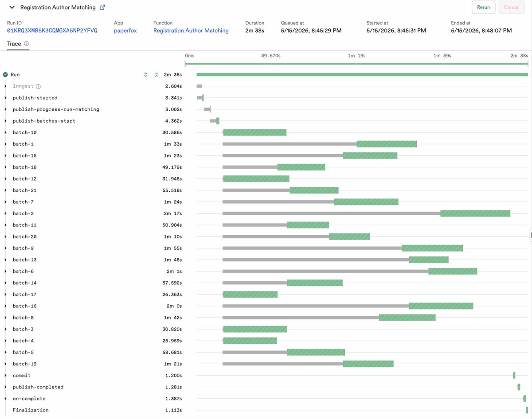Expand the publish-progress-run-matching row
The width and height of the screenshot is (532, 419).
6,109
